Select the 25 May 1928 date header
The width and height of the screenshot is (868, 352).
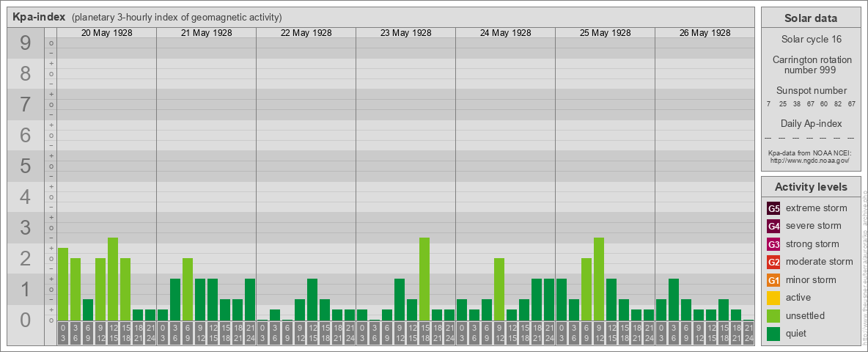605,33
